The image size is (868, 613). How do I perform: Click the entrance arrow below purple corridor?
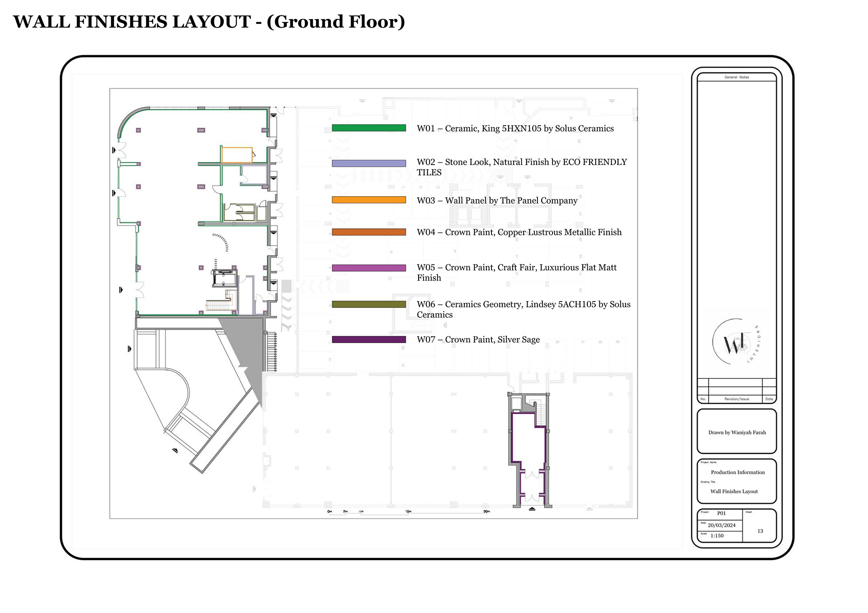532,509
